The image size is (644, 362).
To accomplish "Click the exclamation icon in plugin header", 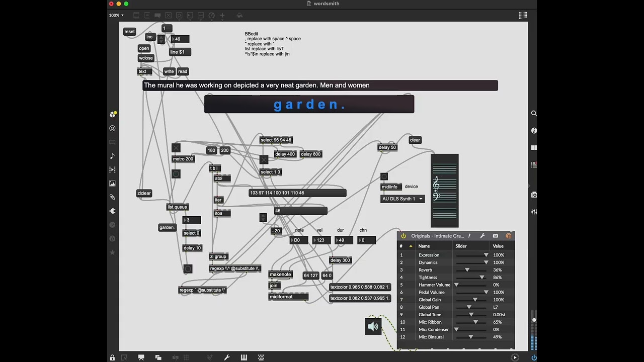I will [x=469, y=236].
